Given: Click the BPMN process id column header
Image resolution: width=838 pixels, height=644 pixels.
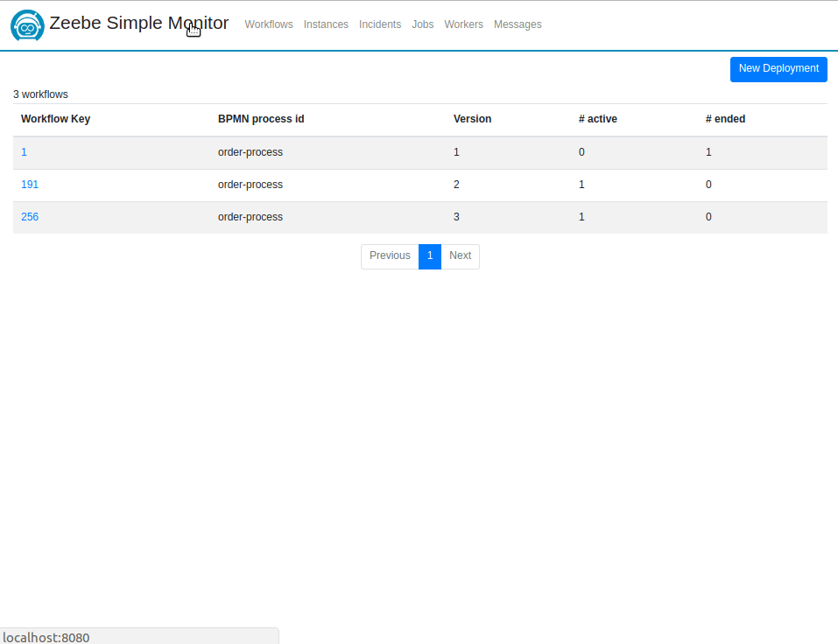Looking at the screenshot, I should 261,119.
